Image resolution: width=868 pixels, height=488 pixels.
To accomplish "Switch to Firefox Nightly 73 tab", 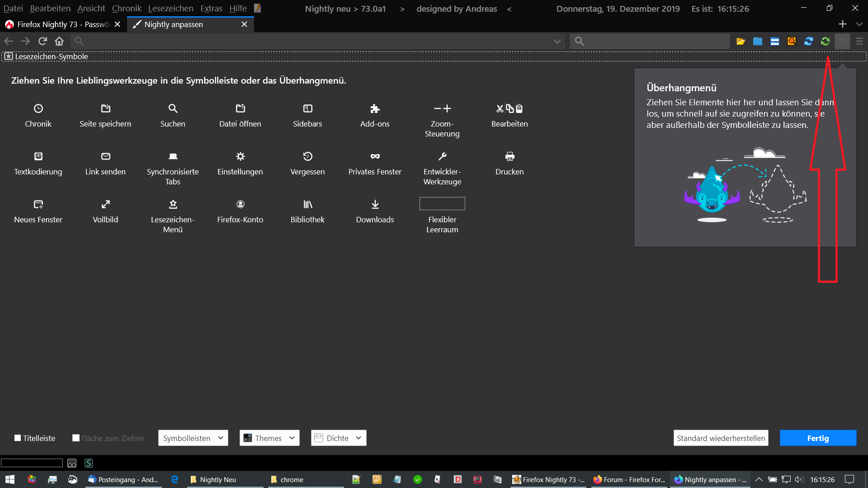I will tap(59, 24).
